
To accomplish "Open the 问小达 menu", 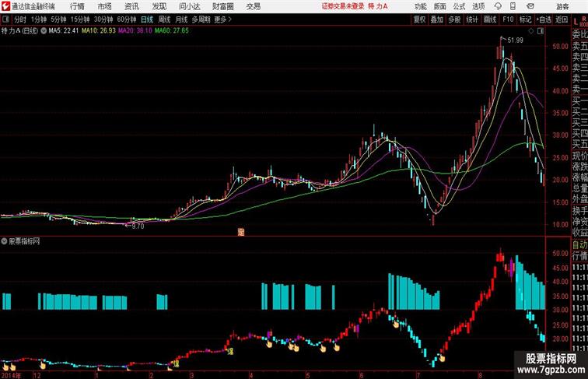I will [x=189, y=6].
